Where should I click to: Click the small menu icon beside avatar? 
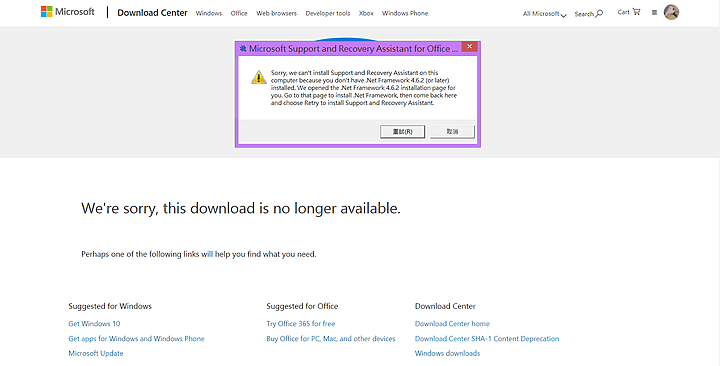(x=654, y=13)
